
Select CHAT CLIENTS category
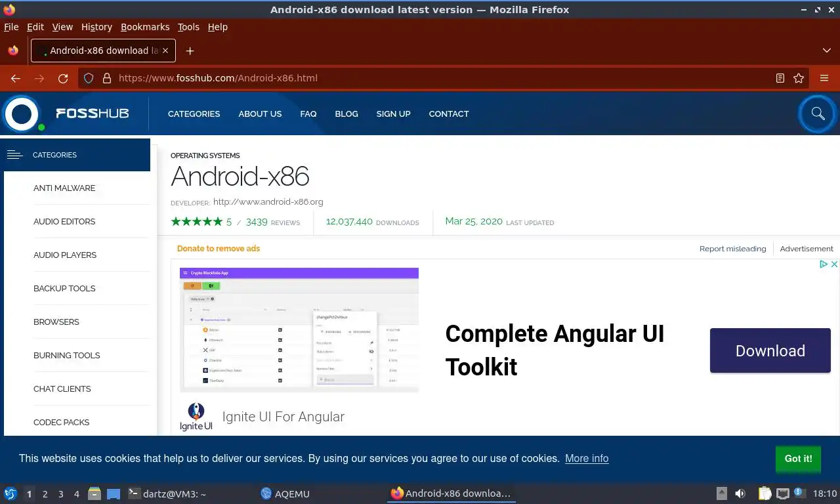click(62, 388)
